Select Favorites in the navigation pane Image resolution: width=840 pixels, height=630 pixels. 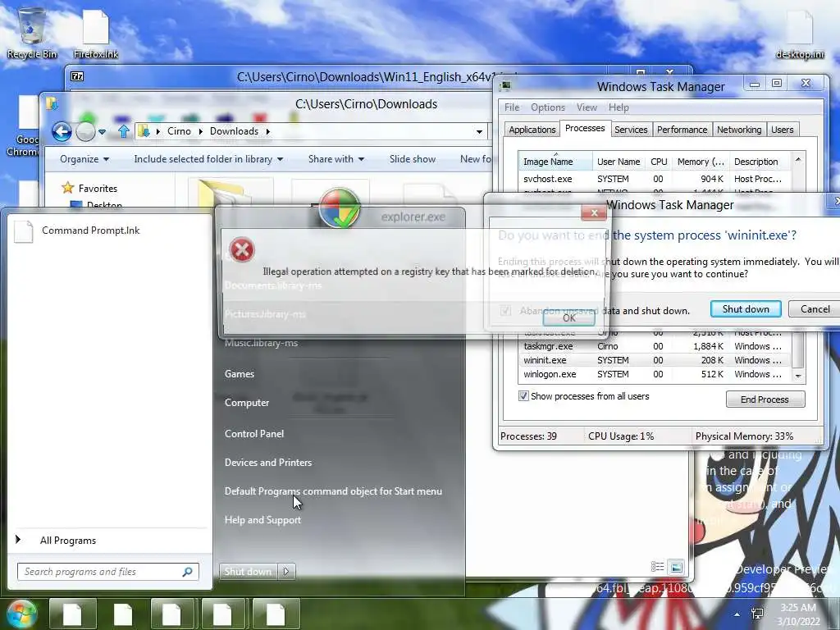click(x=98, y=188)
